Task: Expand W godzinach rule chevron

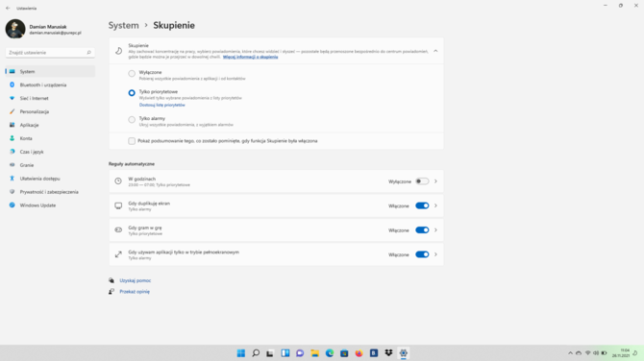Action: pyautogui.click(x=435, y=181)
